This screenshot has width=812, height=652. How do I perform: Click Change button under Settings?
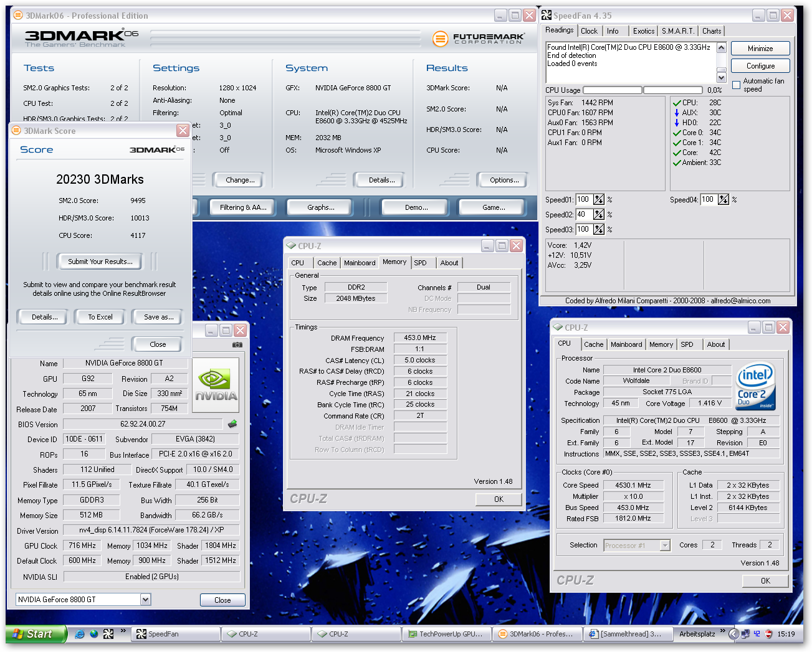click(x=239, y=180)
